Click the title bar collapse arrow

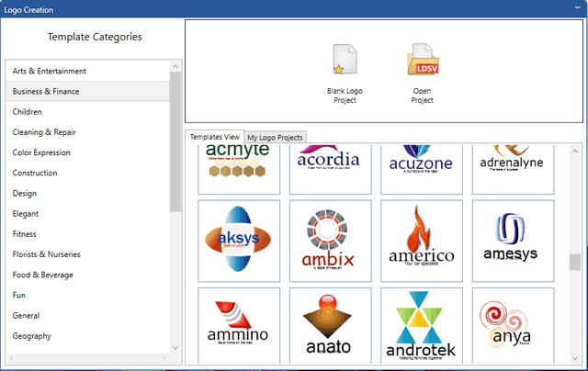pyautogui.click(x=575, y=9)
